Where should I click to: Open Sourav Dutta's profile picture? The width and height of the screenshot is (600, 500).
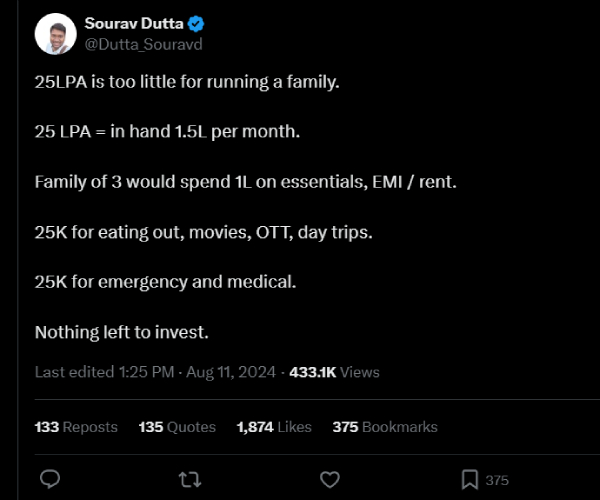(x=55, y=34)
